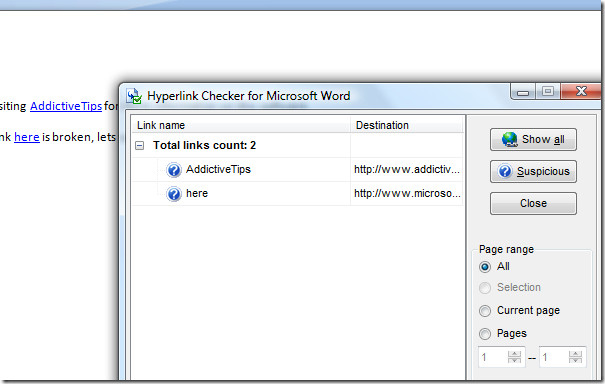
Task: Click the globe icon on Show all
Action: point(510,139)
